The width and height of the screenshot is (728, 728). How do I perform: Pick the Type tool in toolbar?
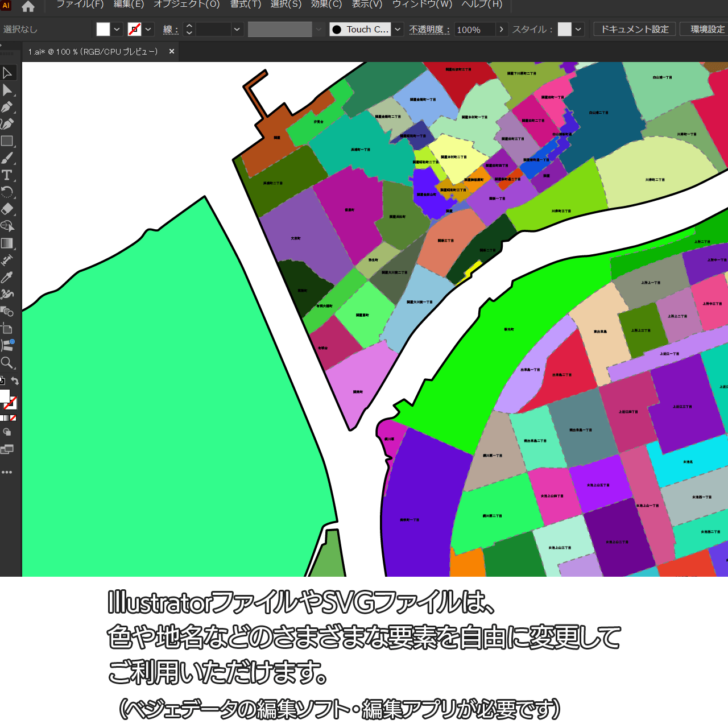7,175
